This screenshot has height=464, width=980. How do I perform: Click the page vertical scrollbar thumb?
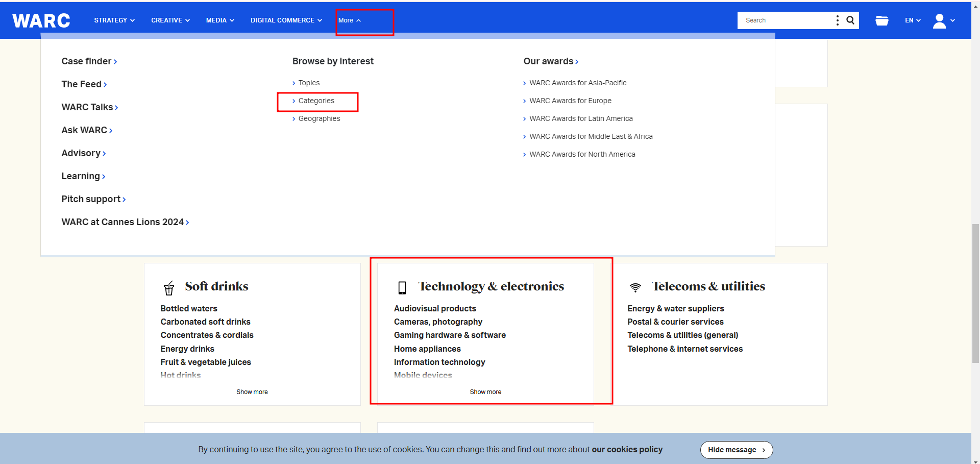coord(975,293)
